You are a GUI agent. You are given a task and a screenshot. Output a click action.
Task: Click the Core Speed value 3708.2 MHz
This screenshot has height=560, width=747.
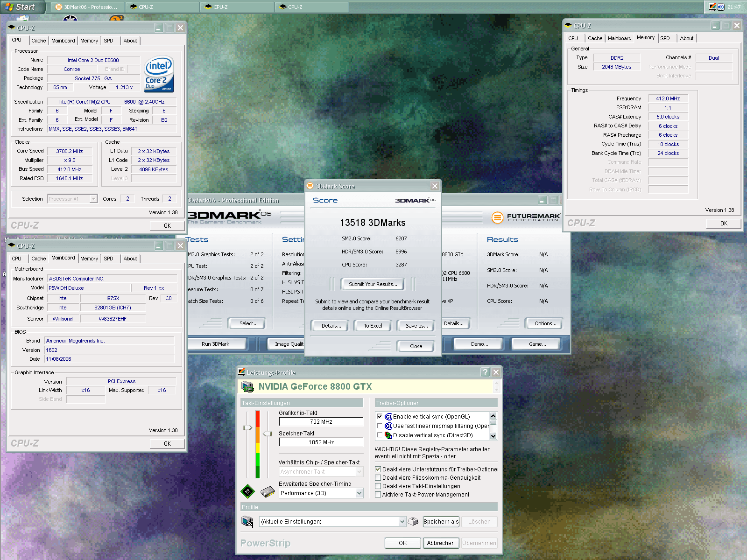pos(70,151)
